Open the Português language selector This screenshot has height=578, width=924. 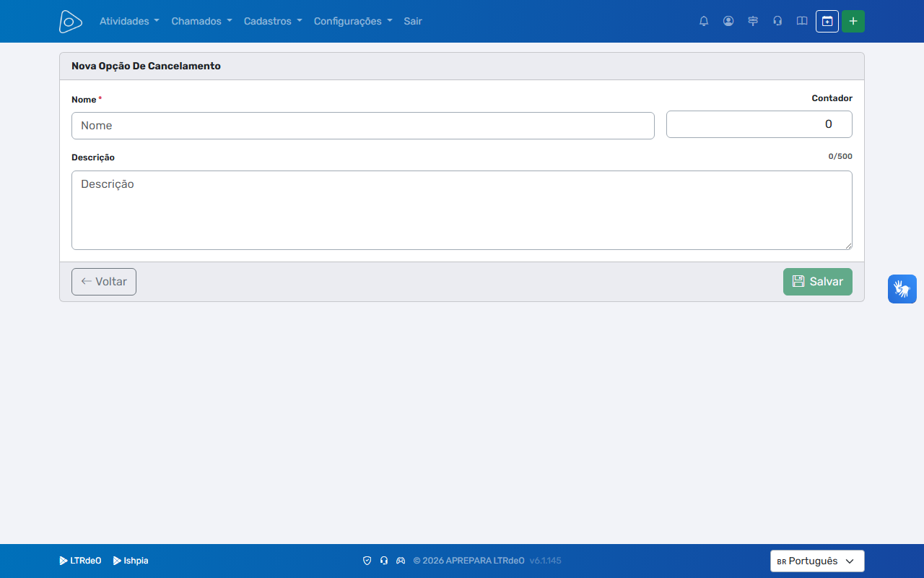(x=817, y=561)
